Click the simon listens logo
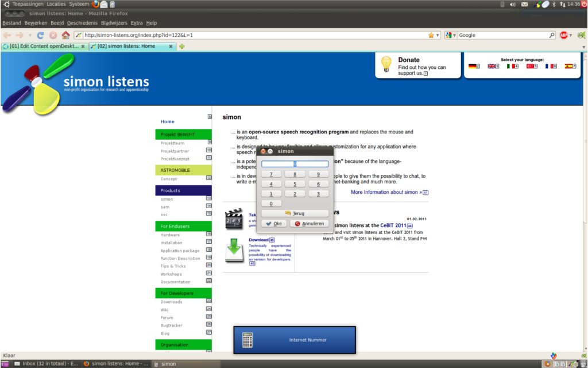 pos(77,84)
